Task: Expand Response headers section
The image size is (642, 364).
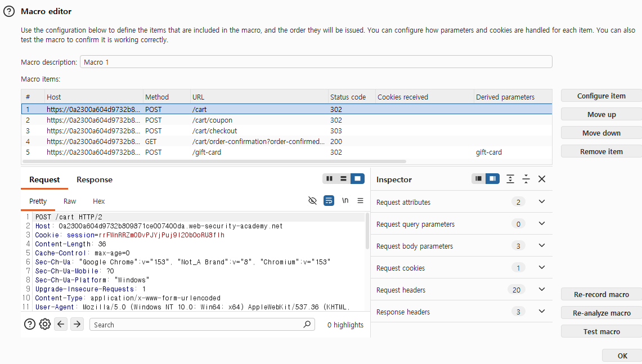Action: (542, 311)
